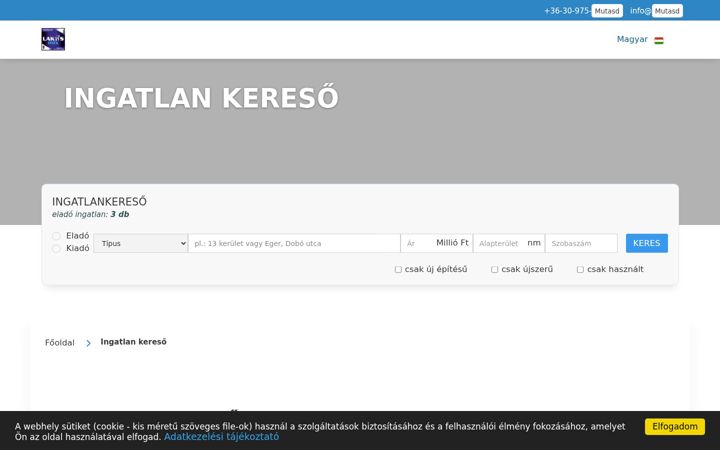
Task: Reveal the hidden phone number with Mutasd
Action: point(607,11)
